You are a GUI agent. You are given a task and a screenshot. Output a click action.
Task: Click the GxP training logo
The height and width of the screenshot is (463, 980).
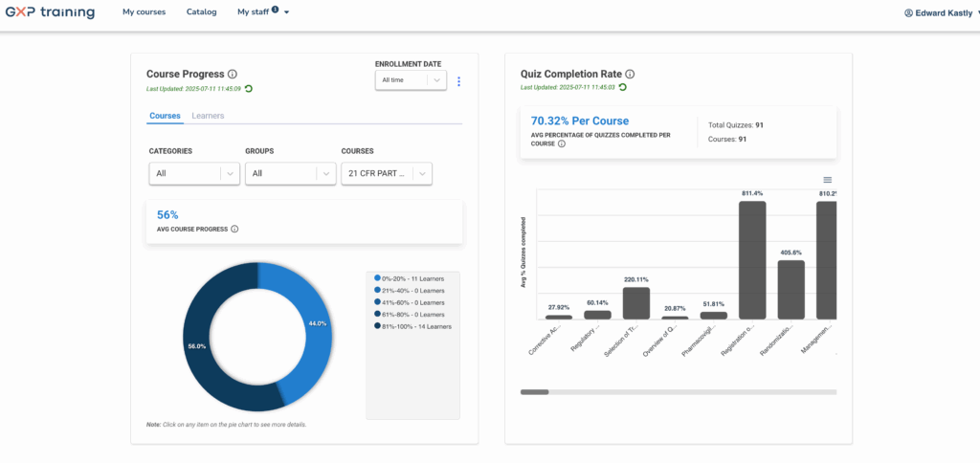tap(49, 12)
